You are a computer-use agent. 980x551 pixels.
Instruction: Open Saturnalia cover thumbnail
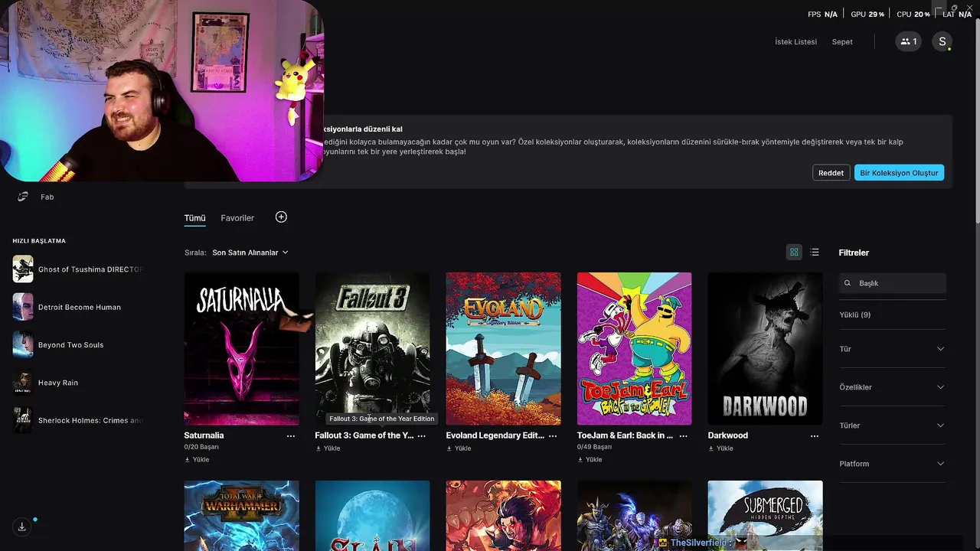241,348
